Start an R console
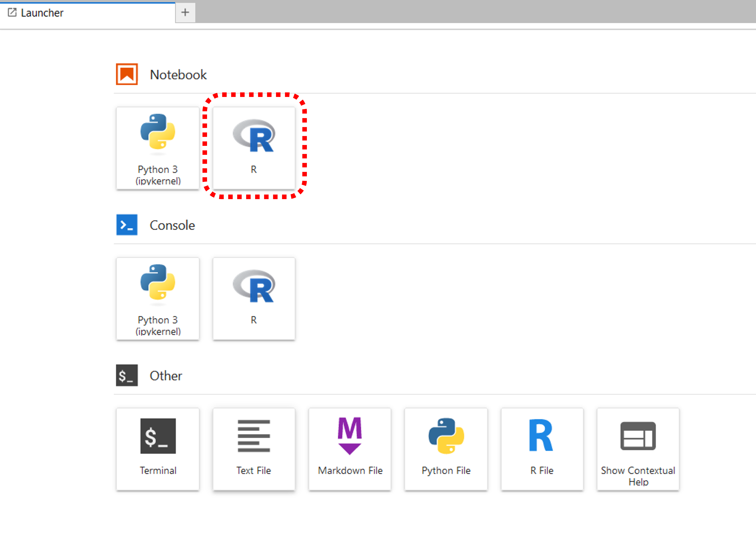756x538 pixels. pos(254,298)
